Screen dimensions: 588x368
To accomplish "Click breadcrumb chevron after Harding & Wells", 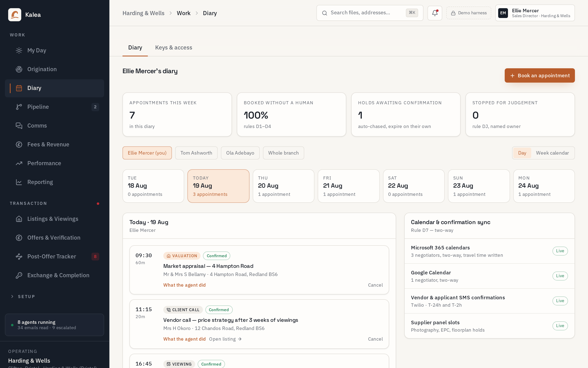I will (170, 13).
